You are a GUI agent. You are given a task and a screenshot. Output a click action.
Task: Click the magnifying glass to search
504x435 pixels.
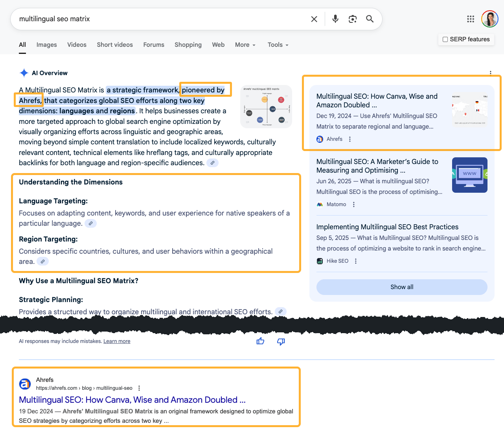click(370, 18)
